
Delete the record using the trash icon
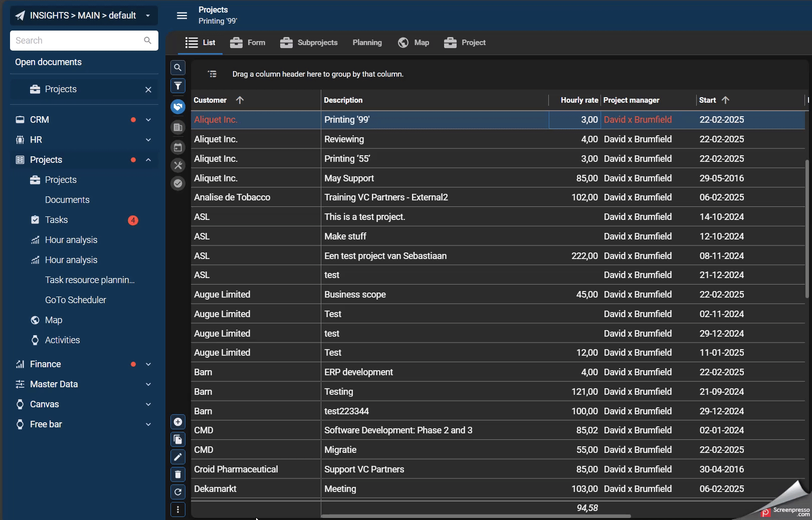click(178, 474)
